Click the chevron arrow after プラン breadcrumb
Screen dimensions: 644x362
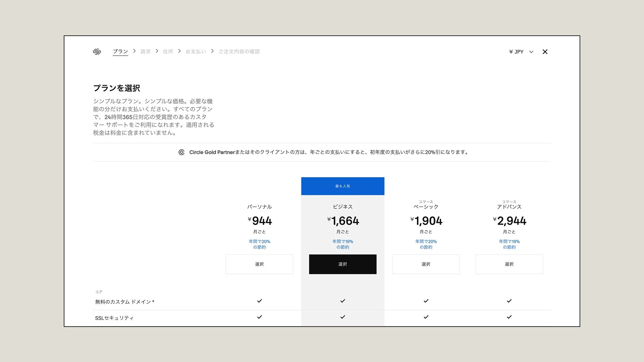[134, 51]
